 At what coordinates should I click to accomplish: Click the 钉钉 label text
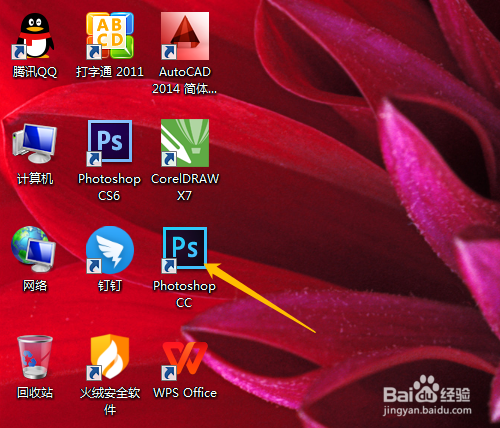pos(110,286)
